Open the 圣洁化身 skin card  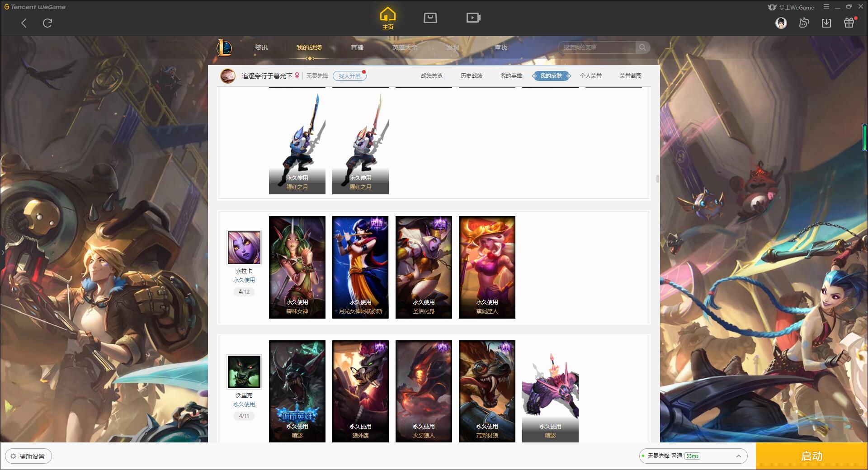coord(424,267)
